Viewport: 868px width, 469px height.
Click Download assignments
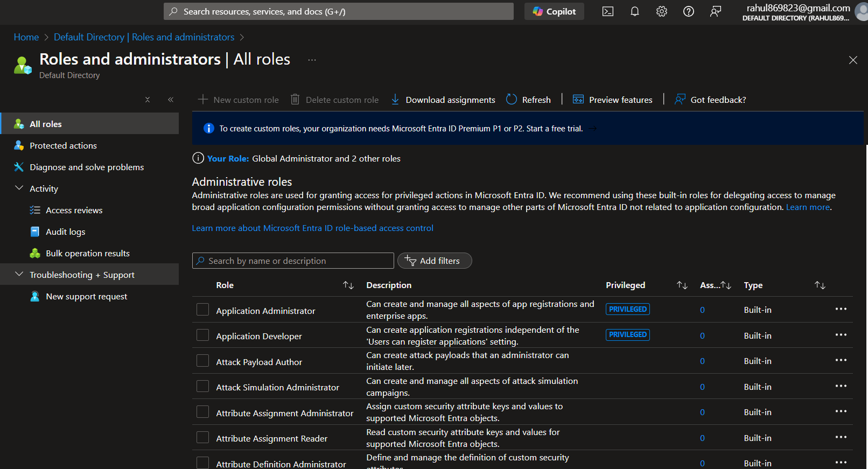[x=443, y=100]
